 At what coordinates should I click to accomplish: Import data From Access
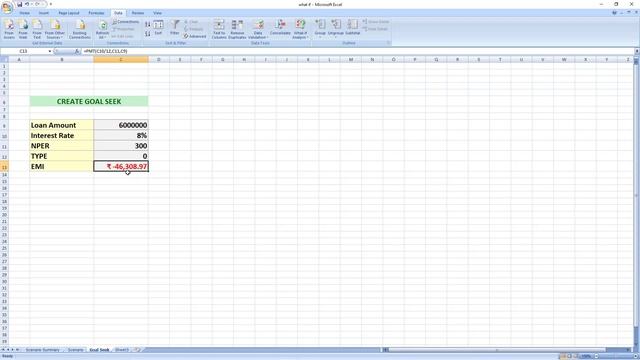pos(9,29)
